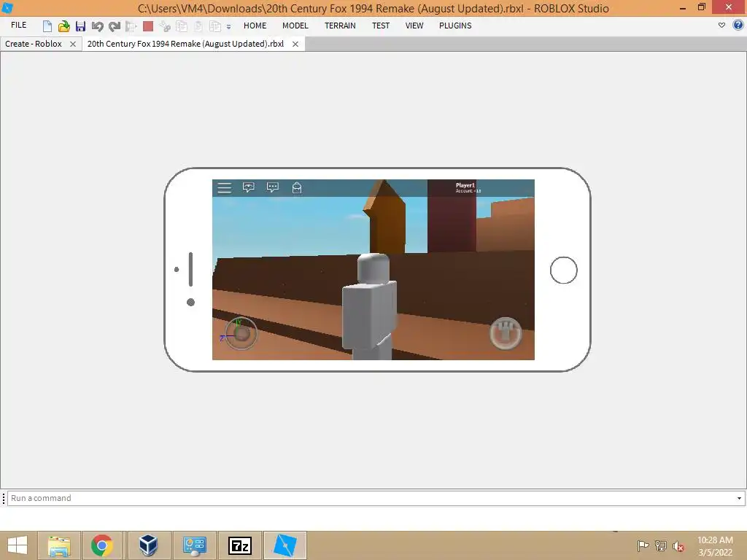747x560 pixels.
Task: Click the Action Center flag tray icon
Action: click(643, 545)
